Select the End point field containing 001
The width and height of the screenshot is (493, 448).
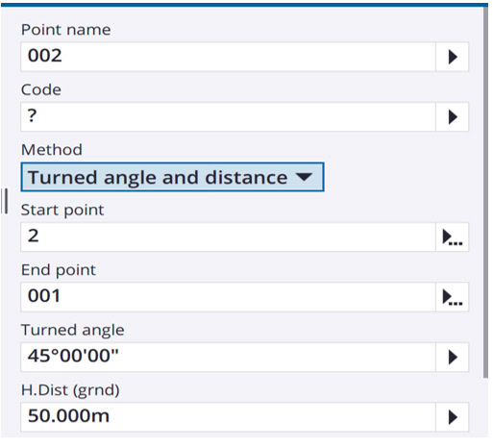pos(230,299)
